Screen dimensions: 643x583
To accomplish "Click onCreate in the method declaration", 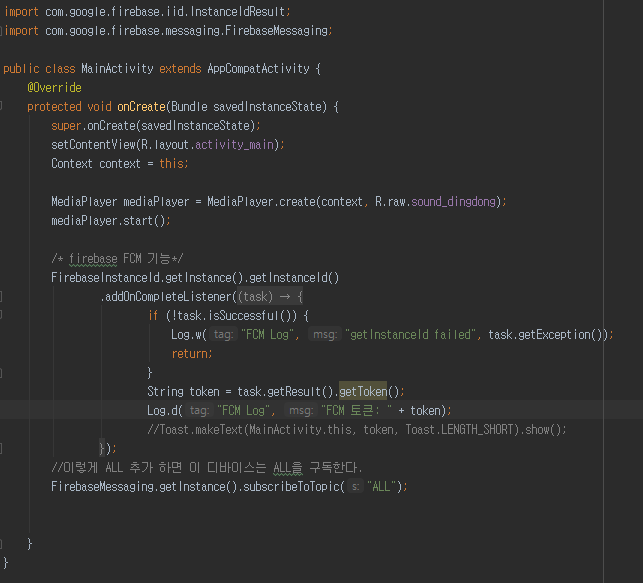I will [141, 107].
